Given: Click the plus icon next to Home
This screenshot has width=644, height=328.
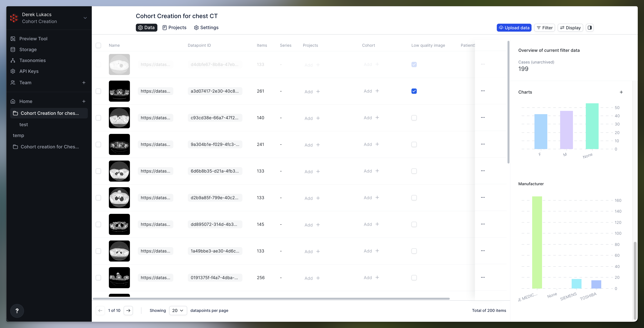Looking at the screenshot, I should pos(84,101).
